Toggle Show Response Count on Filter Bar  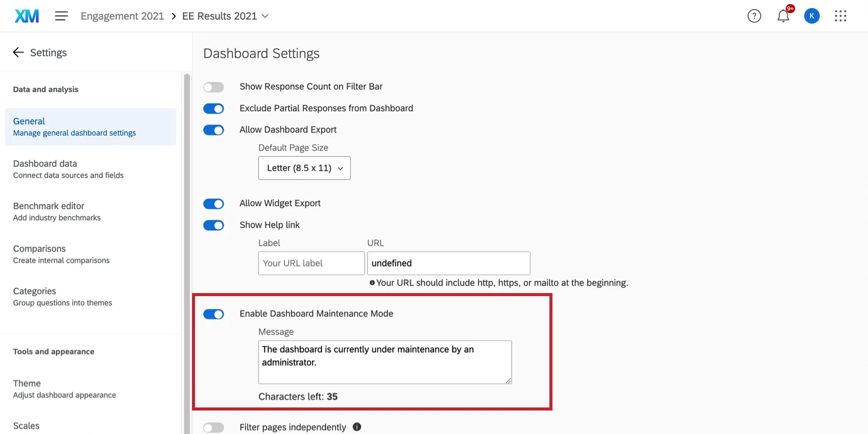coord(213,87)
